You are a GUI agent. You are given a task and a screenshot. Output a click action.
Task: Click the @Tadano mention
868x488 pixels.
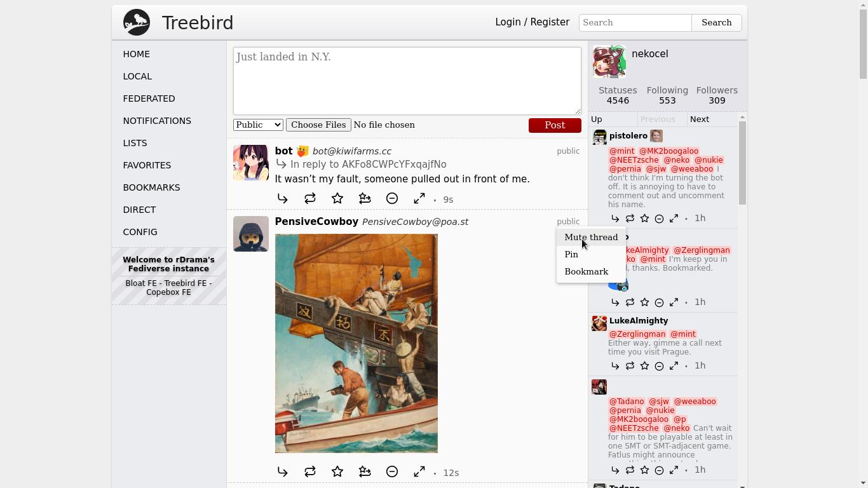[627, 402]
